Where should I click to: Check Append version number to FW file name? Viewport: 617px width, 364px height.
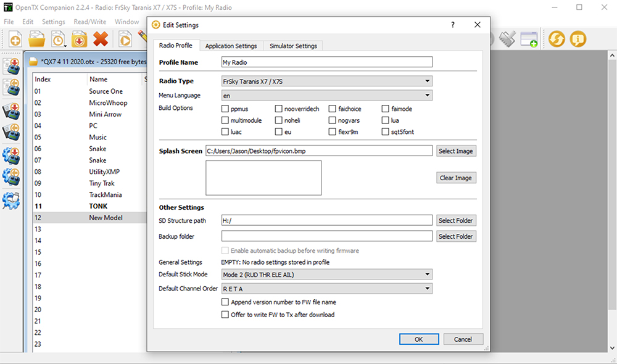[x=225, y=302]
